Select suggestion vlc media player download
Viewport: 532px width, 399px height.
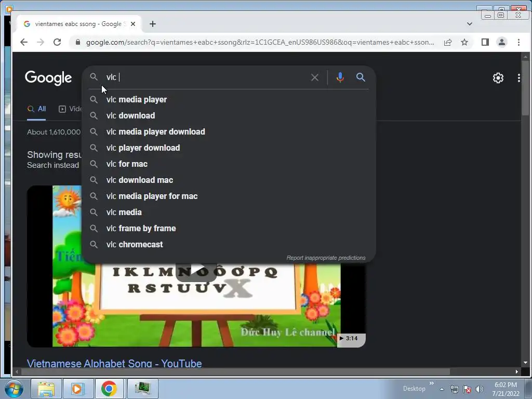pyautogui.click(x=229, y=131)
